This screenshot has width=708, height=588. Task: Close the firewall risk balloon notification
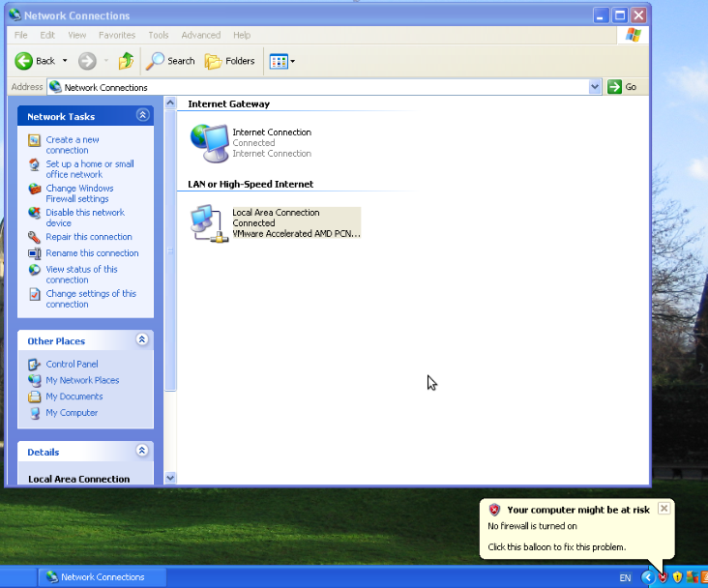tap(664, 509)
